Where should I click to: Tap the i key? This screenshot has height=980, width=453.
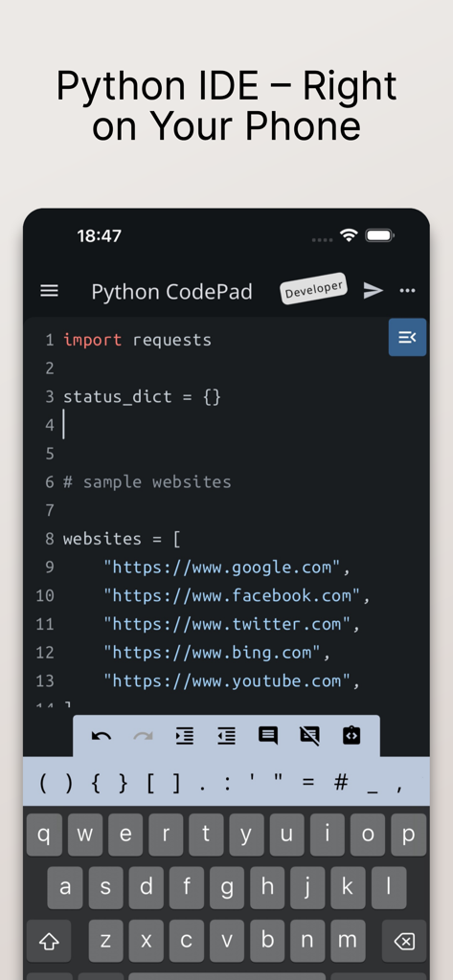tap(328, 835)
